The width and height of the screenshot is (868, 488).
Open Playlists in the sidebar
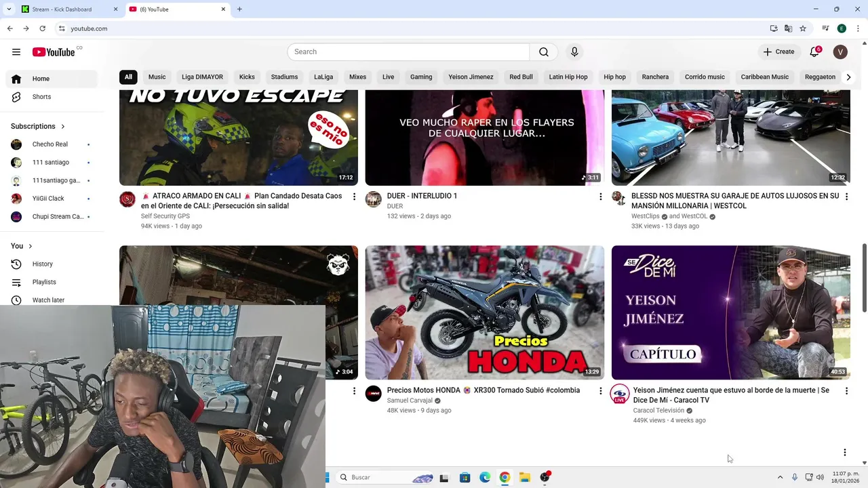(x=52, y=282)
